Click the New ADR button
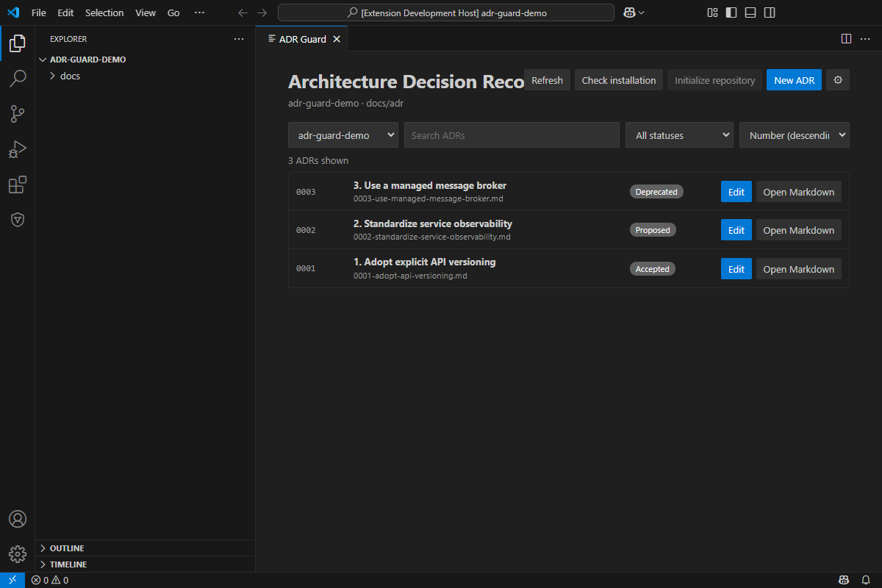The width and height of the screenshot is (882, 588). pos(794,80)
